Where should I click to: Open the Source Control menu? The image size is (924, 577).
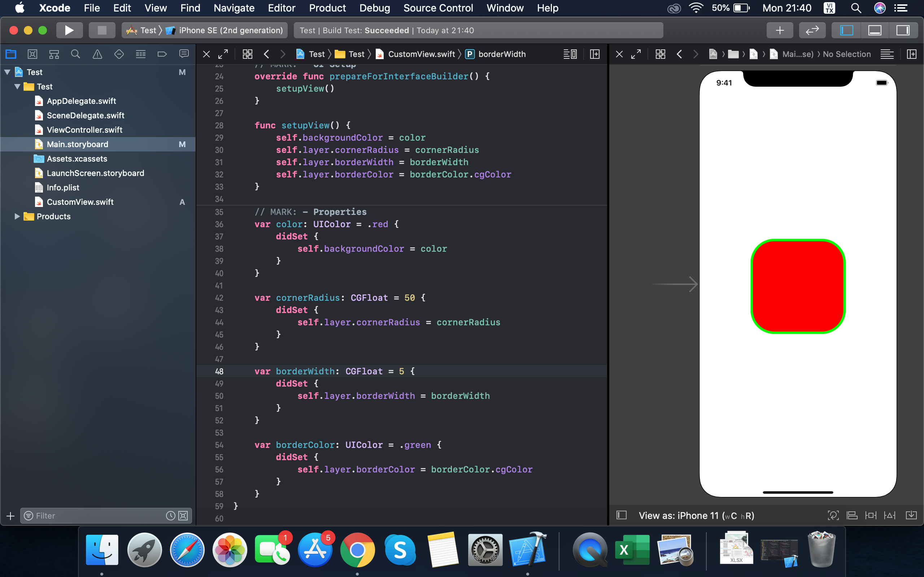(x=438, y=8)
